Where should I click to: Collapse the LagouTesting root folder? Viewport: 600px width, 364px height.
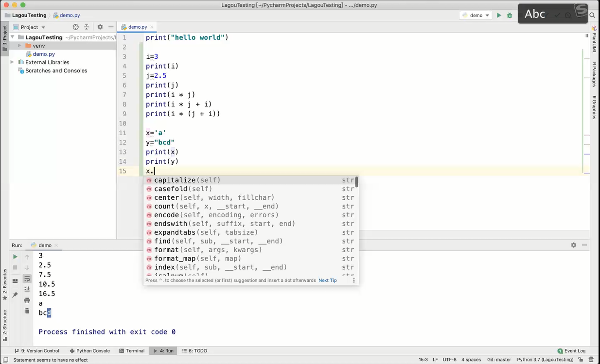[13, 37]
